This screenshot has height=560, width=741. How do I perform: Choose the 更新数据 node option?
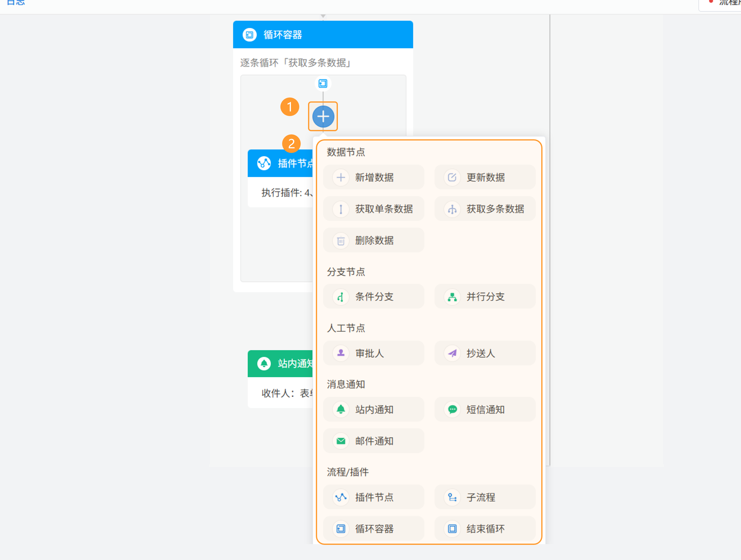[x=485, y=177]
